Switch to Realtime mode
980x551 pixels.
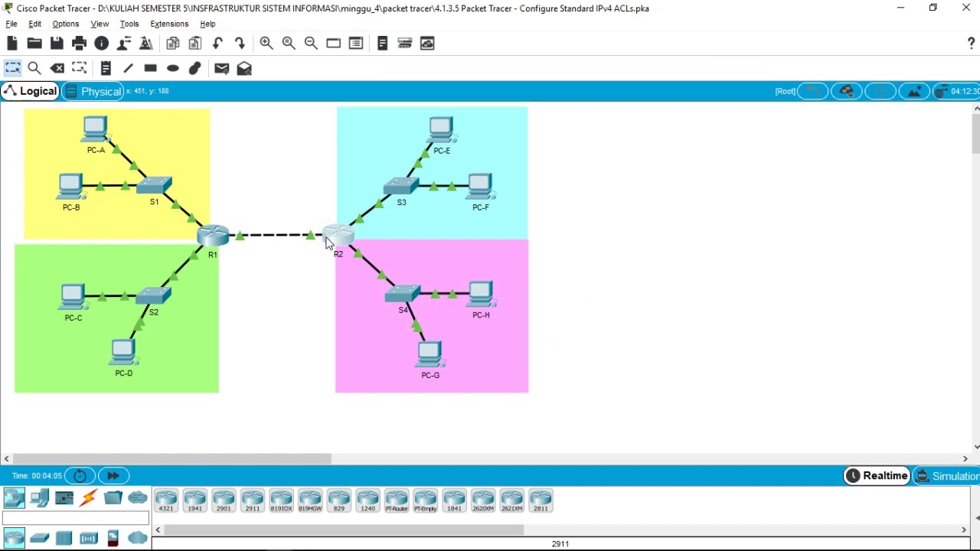[877, 476]
